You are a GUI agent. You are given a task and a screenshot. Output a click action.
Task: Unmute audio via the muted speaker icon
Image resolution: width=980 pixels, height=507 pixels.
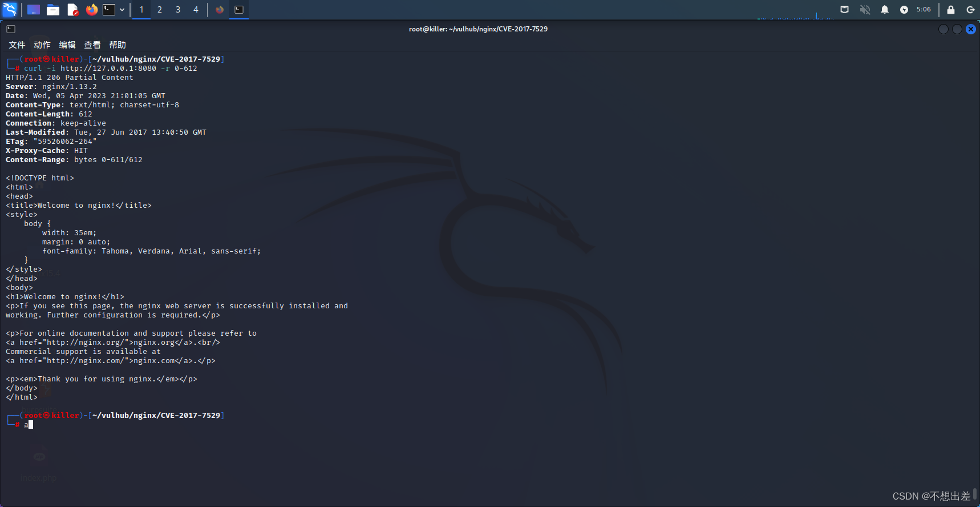(x=865, y=10)
